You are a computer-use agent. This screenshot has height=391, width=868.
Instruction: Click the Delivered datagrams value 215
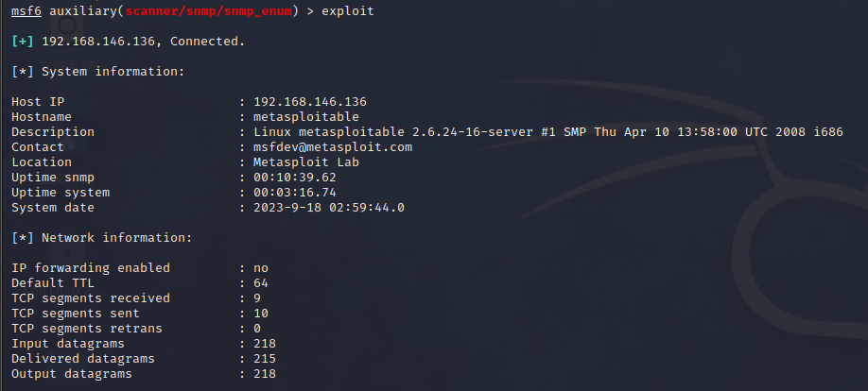click(x=265, y=359)
